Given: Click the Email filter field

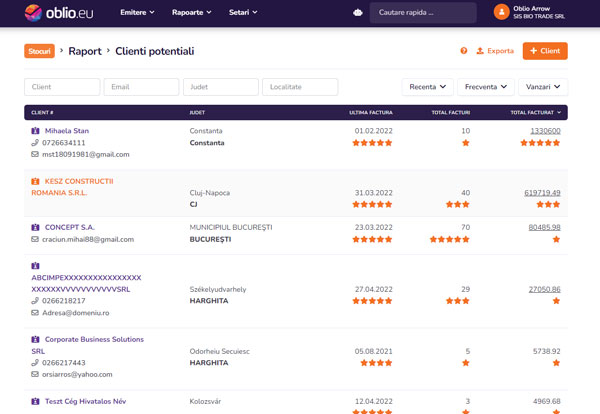Looking at the screenshot, I should coord(141,87).
